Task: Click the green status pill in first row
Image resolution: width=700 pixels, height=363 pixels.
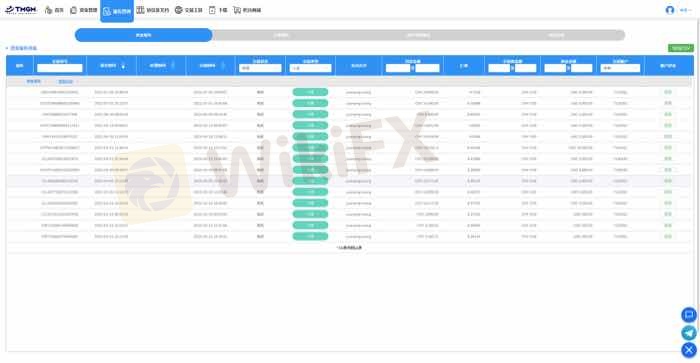Action: (310, 92)
